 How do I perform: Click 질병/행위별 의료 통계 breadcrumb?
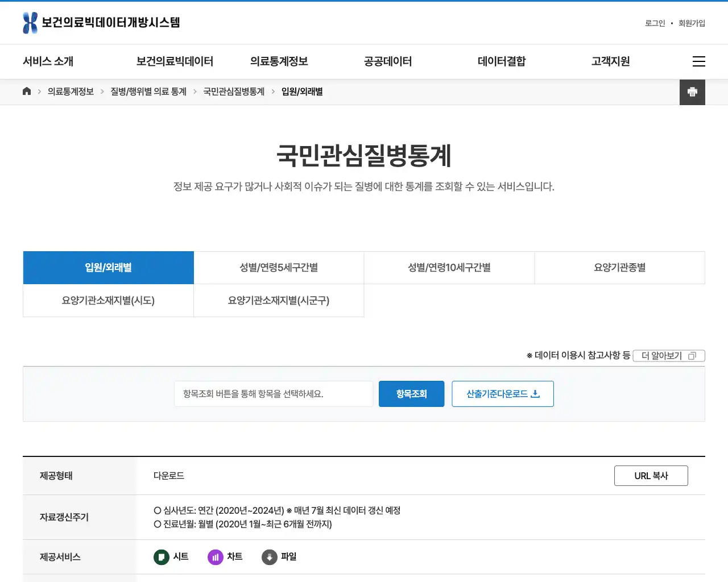point(148,92)
